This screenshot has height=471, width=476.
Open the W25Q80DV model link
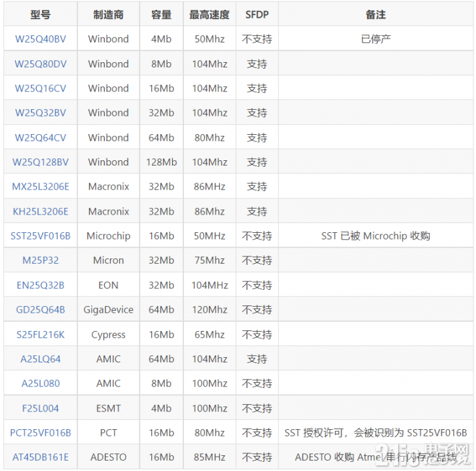[x=41, y=64]
